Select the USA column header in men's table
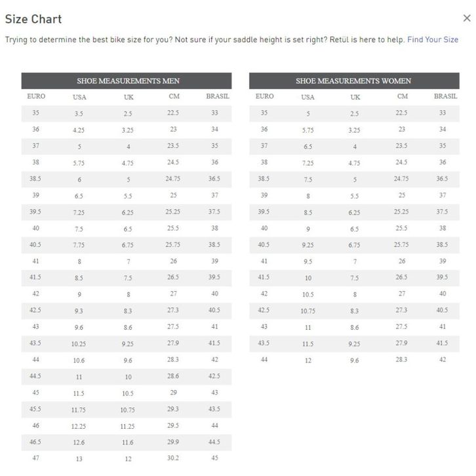 79,97
